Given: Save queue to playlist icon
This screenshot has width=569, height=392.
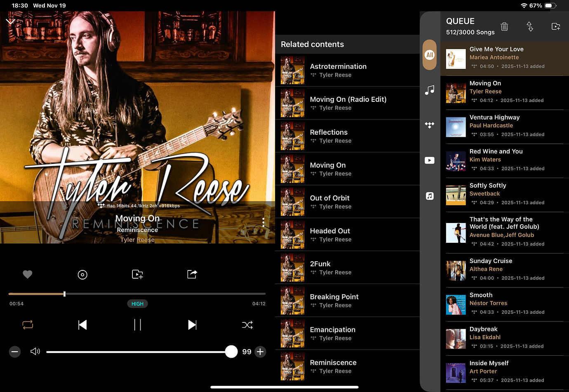Looking at the screenshot, I should [x=555, y=27].
